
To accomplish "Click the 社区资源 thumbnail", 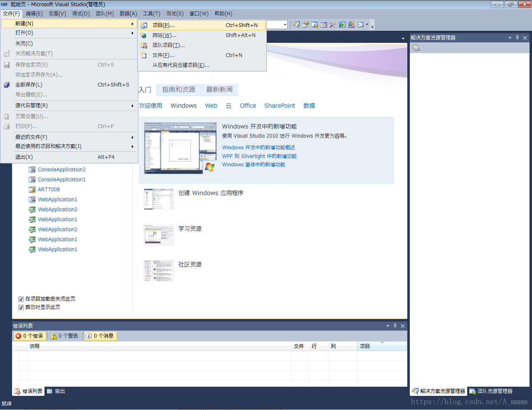I will click(x=158, y=271).
